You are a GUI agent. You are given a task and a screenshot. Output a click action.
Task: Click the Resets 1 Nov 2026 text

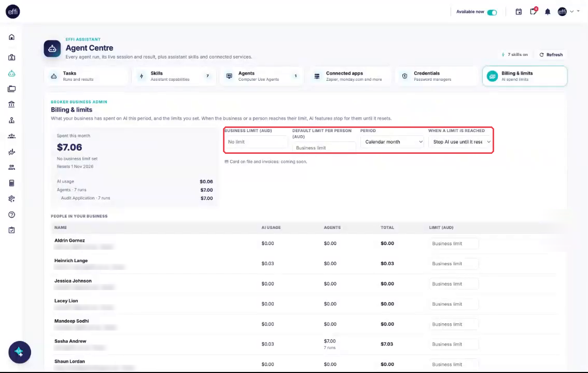[x=75, y=166]
